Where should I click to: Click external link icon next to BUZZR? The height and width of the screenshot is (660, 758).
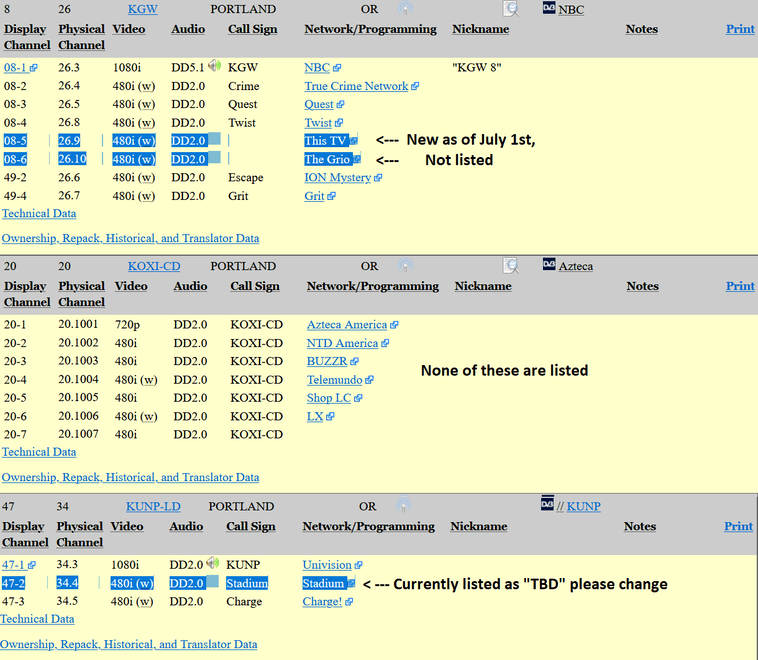pos(354,362)
